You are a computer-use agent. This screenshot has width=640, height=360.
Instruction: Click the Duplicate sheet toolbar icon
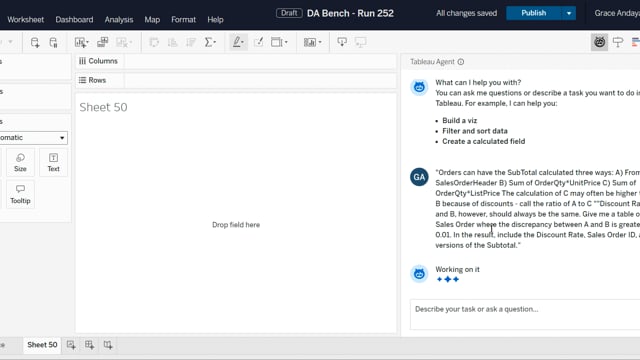pyautogui.click(x=102, y=42)
